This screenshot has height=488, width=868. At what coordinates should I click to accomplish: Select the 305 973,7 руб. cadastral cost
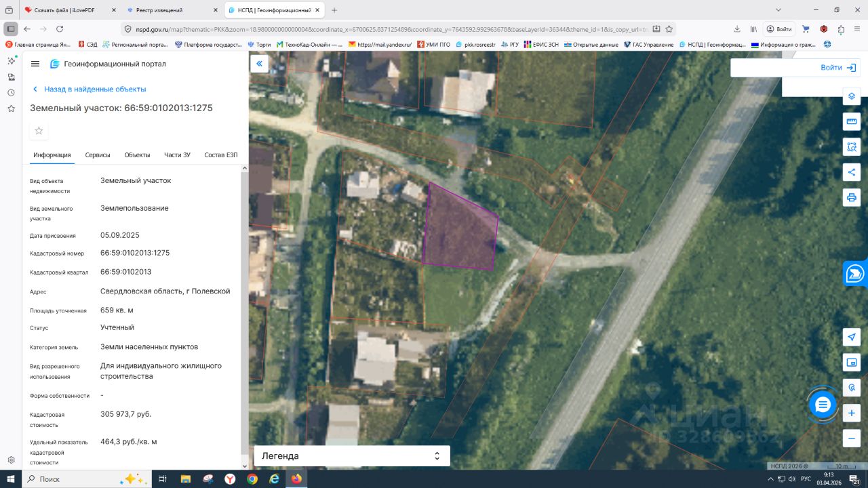[x=126, y=413]
